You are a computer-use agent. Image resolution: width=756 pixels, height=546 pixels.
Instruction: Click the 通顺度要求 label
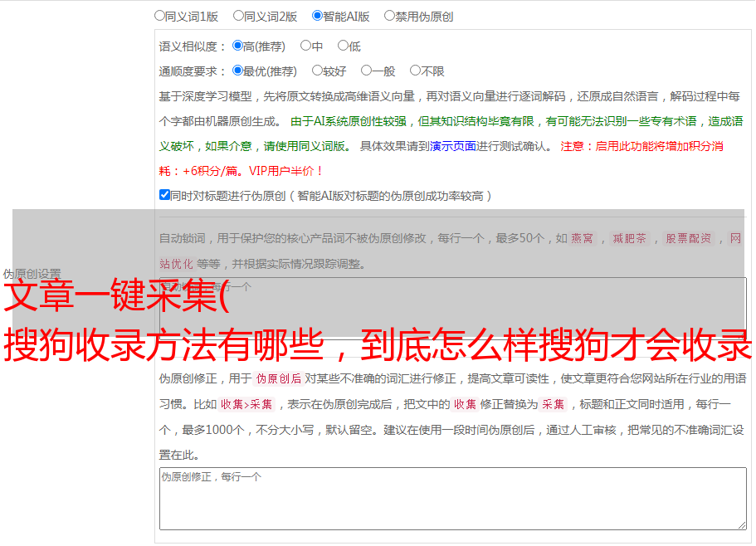(x=193, y=71)
